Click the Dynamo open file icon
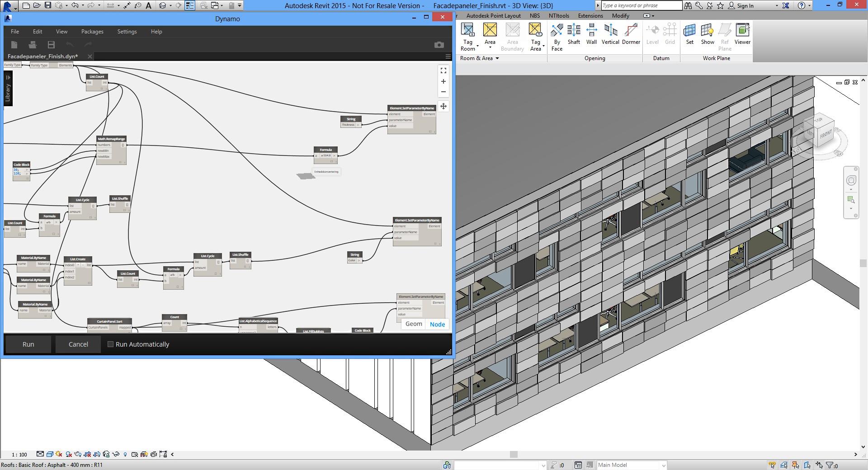This screenshot has width=868, height=470. pos(33,44)
